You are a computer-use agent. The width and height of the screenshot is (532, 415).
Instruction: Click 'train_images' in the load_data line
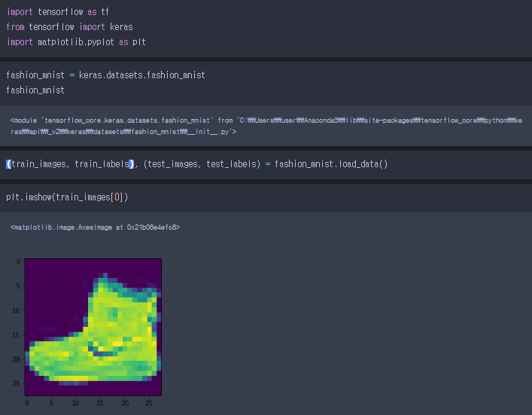39,164
